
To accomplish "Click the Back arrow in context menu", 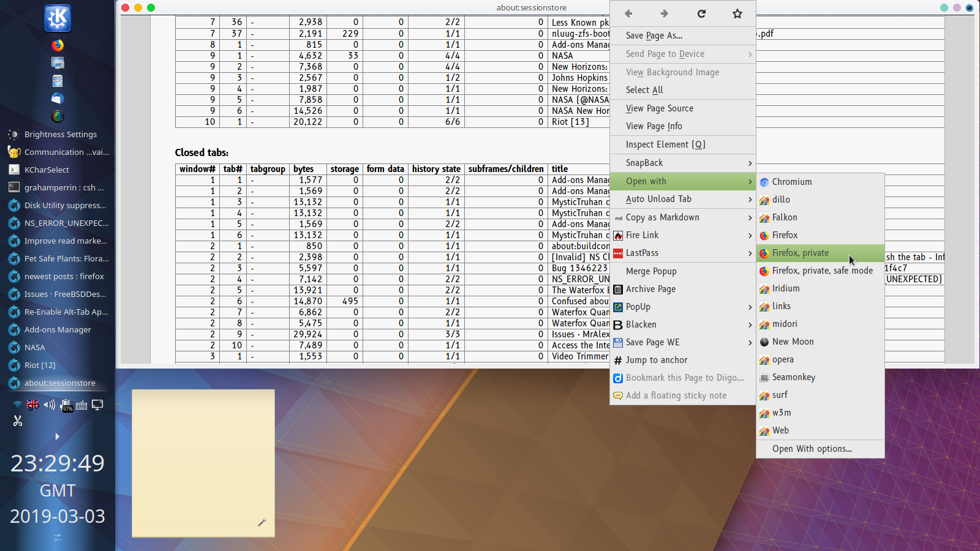I will [628, 13].
